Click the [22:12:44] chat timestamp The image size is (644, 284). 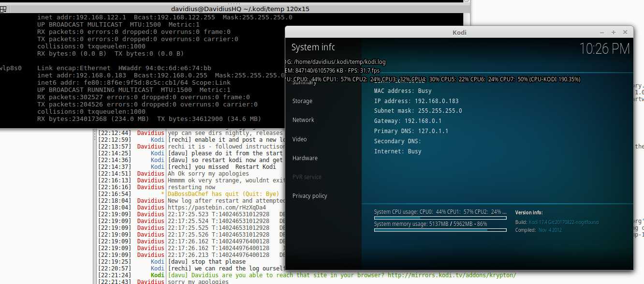(115, 133)
